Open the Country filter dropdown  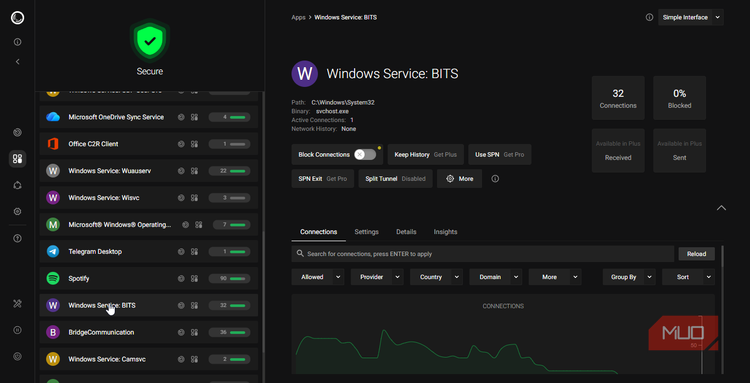tap(436, 277)
